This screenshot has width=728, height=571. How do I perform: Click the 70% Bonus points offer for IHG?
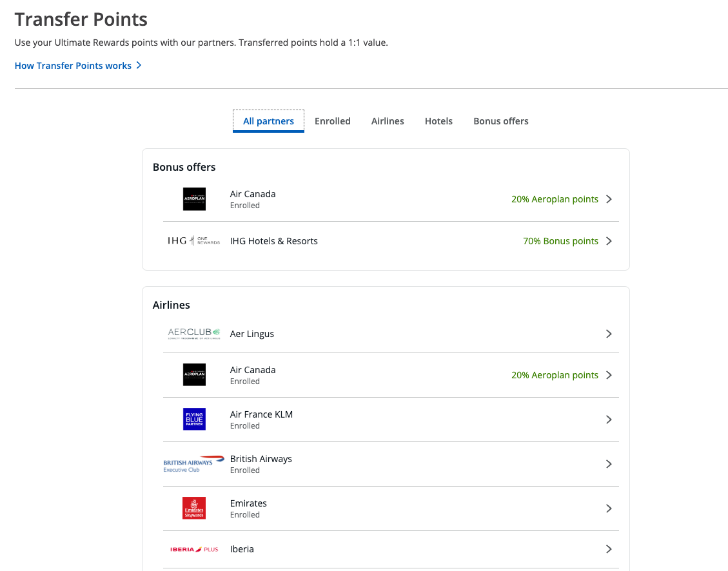[x=560, y=240]
